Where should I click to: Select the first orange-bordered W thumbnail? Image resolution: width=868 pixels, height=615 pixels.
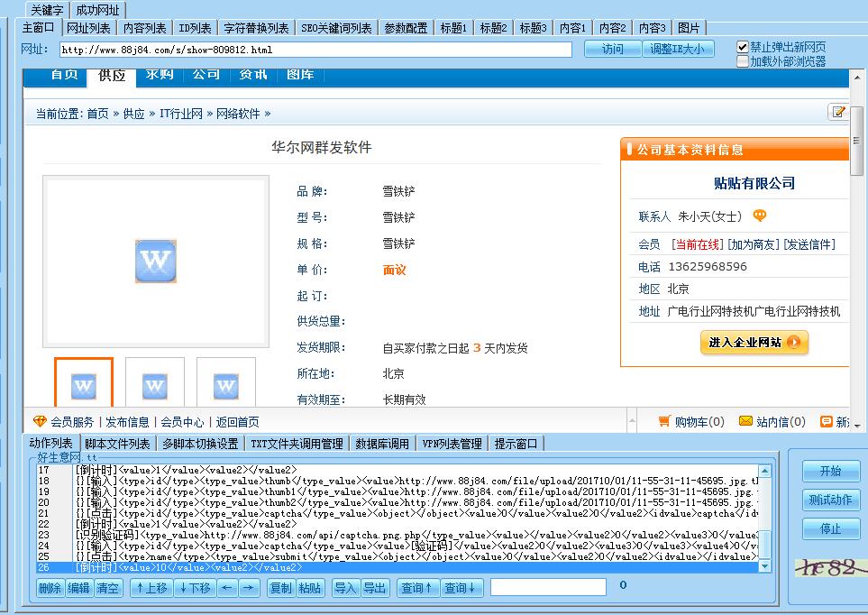[84, 383]
